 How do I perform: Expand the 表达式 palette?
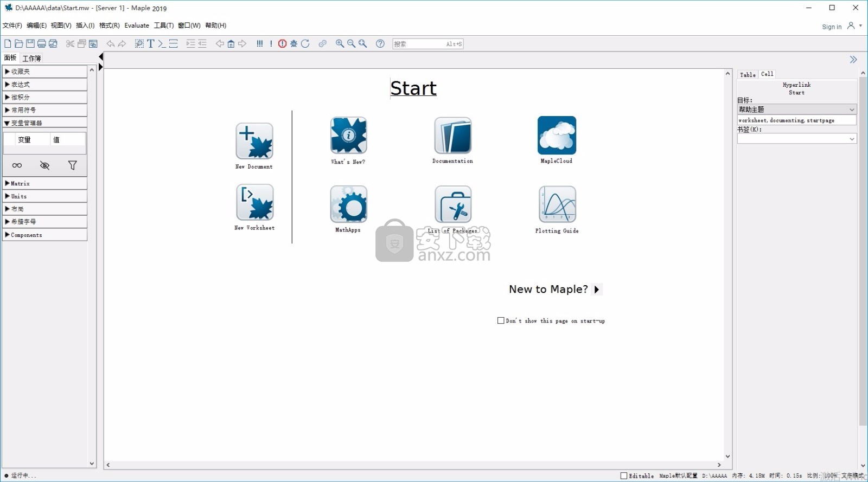[45, 85]
